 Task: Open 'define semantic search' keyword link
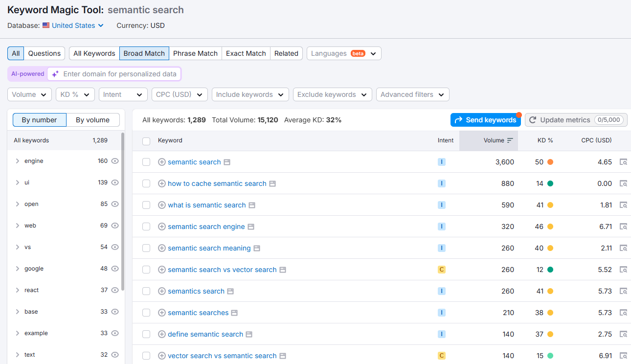point(205,334)
